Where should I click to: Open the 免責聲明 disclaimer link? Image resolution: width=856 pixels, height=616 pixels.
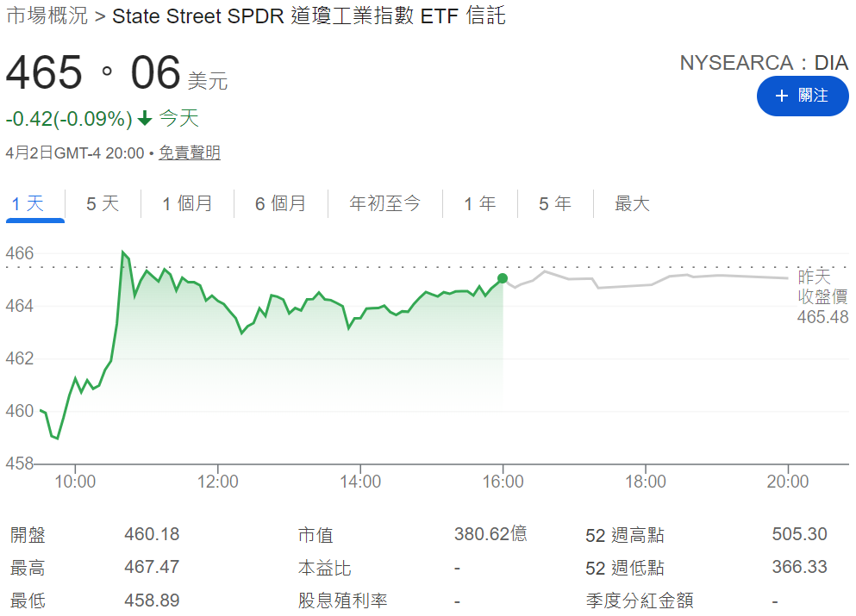point(190,153)
